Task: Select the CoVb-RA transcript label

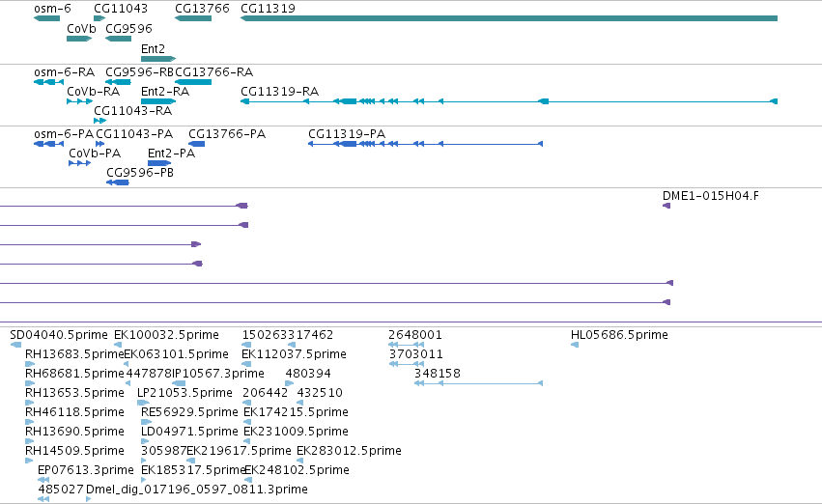Action: click(x=94, y=91)
